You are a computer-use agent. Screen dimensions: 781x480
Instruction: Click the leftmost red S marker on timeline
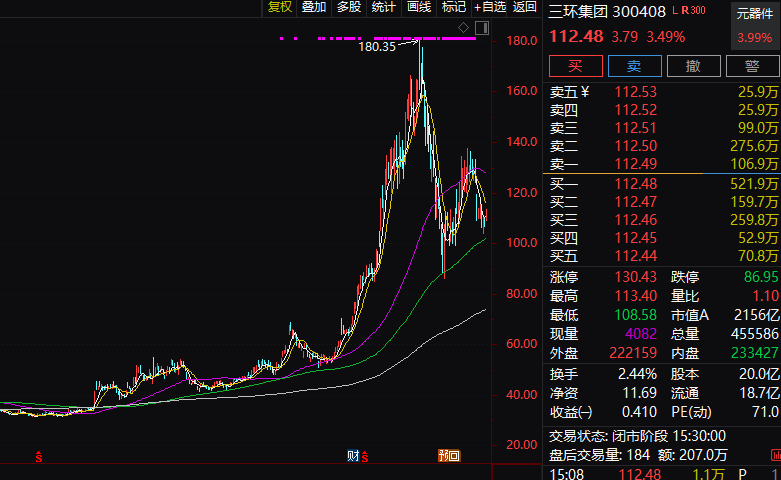[39, 456]
